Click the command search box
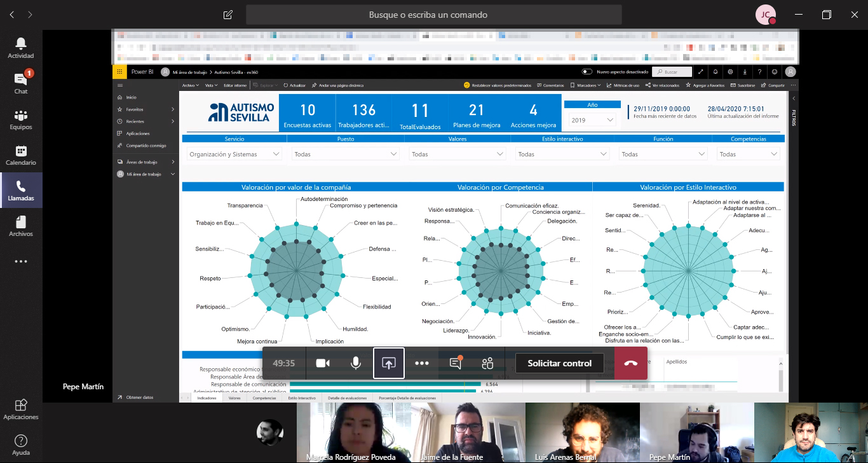This screenshot has width=868, height=463. pyautogui.click(x=428, y=15)
